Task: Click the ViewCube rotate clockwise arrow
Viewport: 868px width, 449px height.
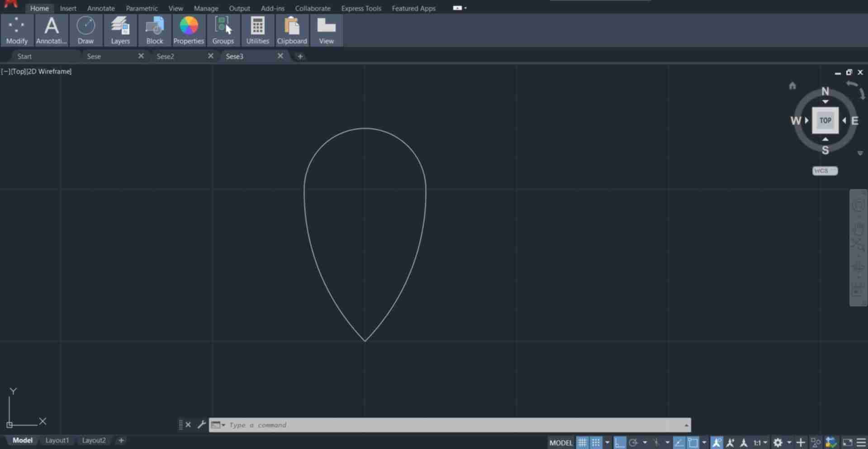Action: (862, 94)
